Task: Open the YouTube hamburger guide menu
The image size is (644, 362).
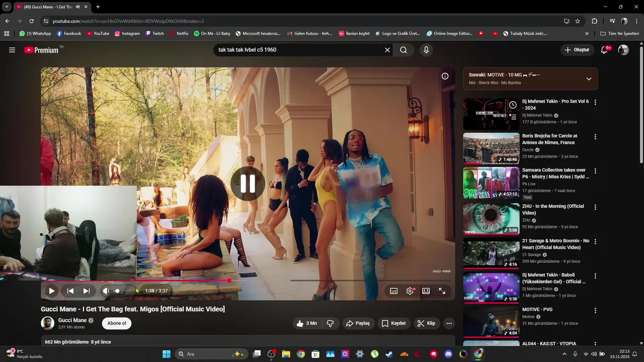Action: [x=12, y=50]
